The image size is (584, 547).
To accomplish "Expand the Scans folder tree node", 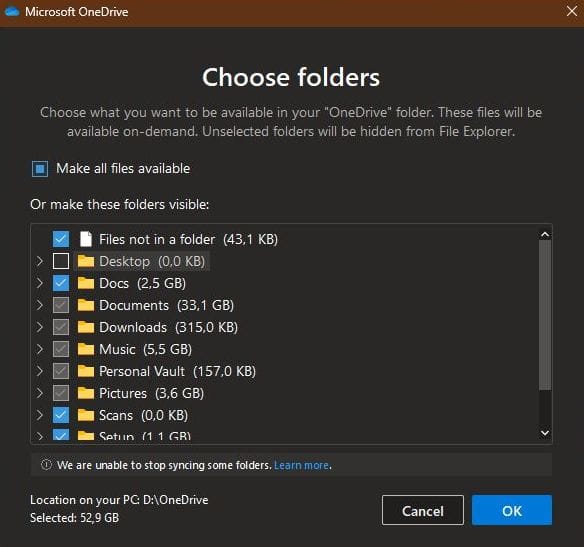I will point(40,415).
